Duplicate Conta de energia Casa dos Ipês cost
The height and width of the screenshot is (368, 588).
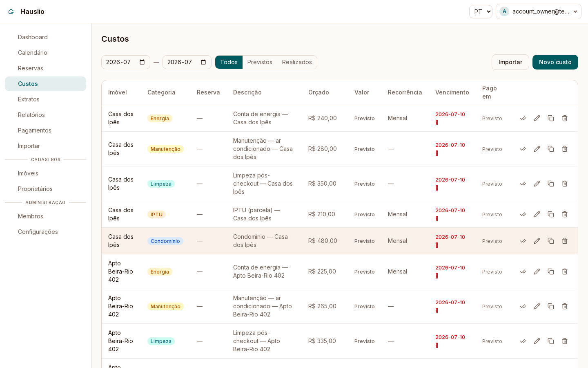pyautogui.click(x=551, y=118)
